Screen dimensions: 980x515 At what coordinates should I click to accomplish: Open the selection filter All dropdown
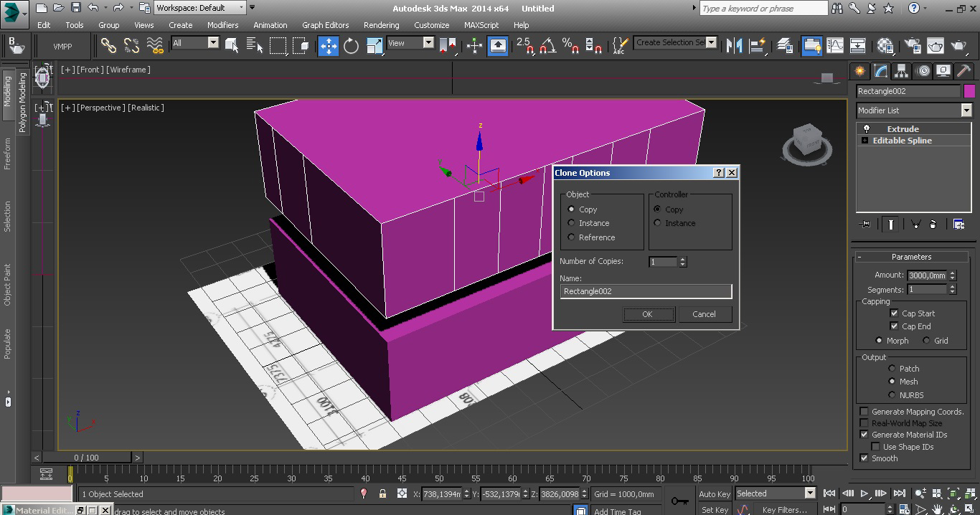(x=213, y=43)
